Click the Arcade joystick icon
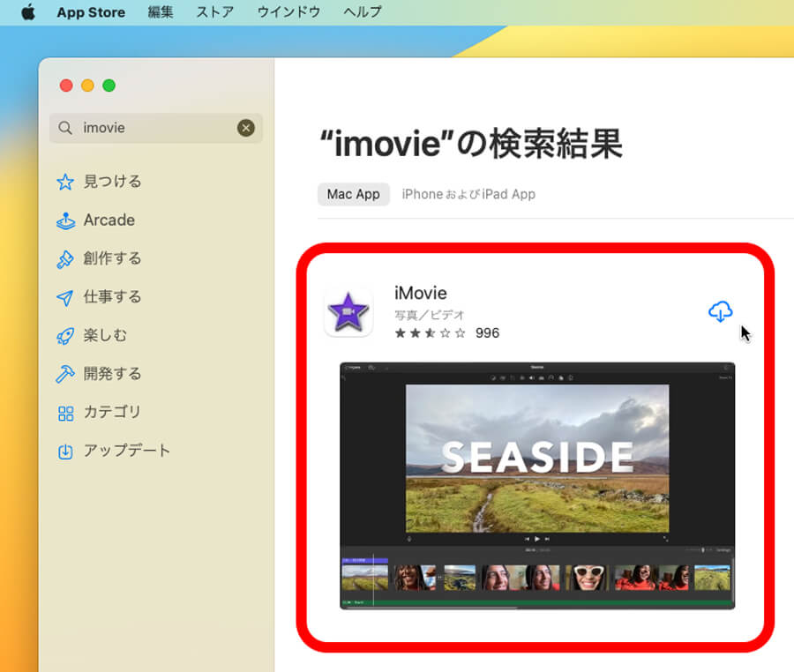794x672 pixels. [65, 220]
